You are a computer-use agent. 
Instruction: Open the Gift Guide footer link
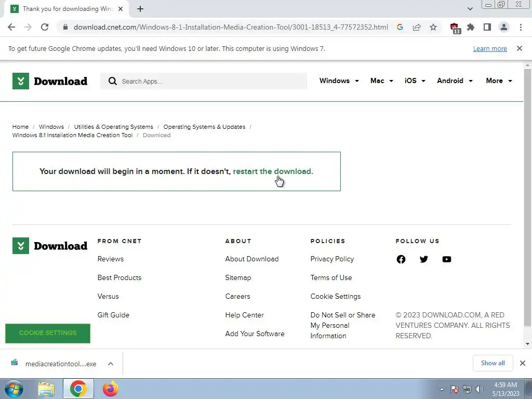point(113,315)
